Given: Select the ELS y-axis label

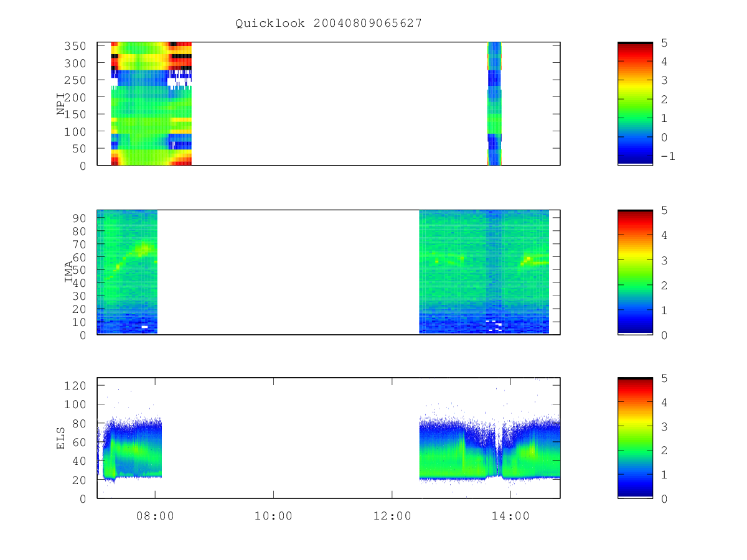Looking at the screenshot, I should (61, 438).
